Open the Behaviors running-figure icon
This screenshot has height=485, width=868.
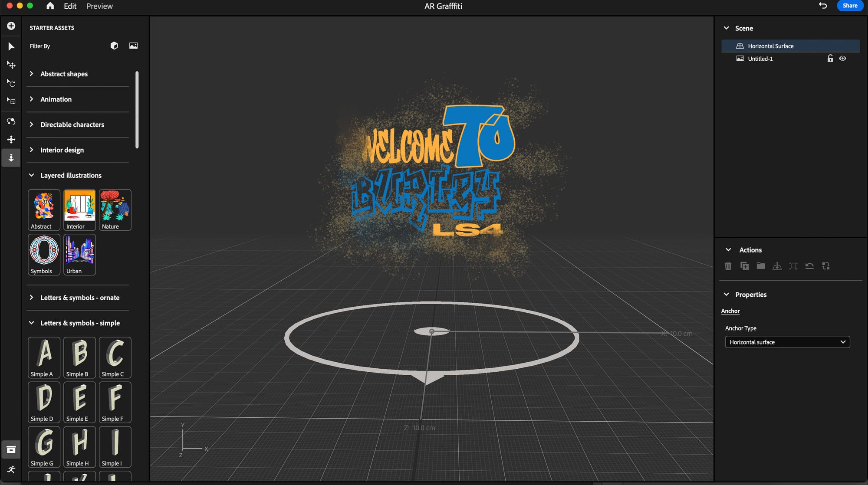pos(11,470)
